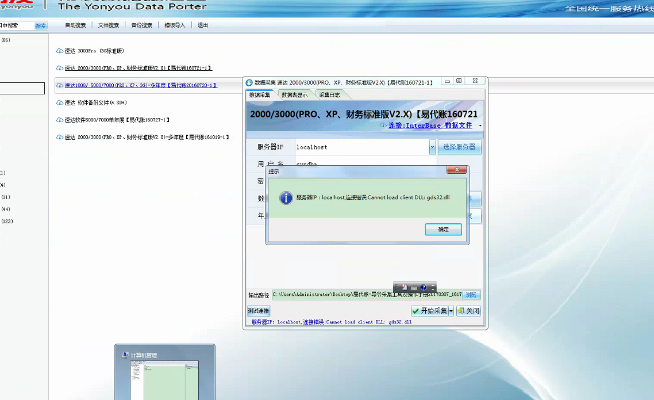Select the 模板导入 menu item
Viewport: 654px width, 400px height.
coord(174,23)
